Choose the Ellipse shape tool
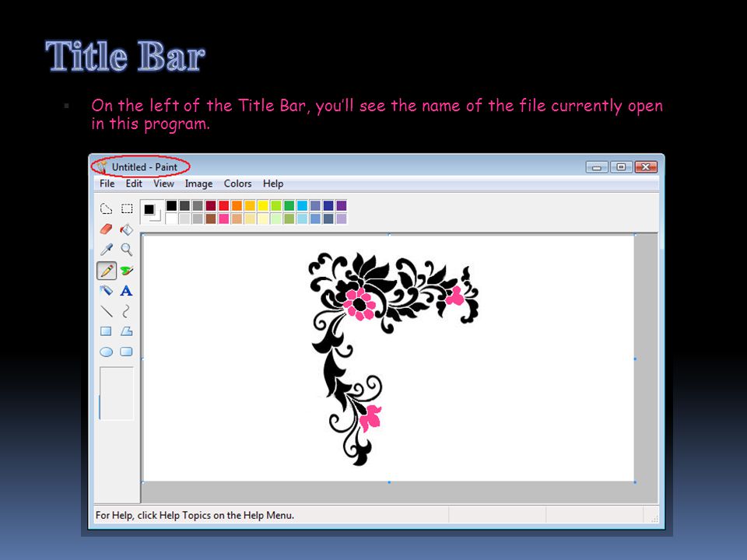 106,352
